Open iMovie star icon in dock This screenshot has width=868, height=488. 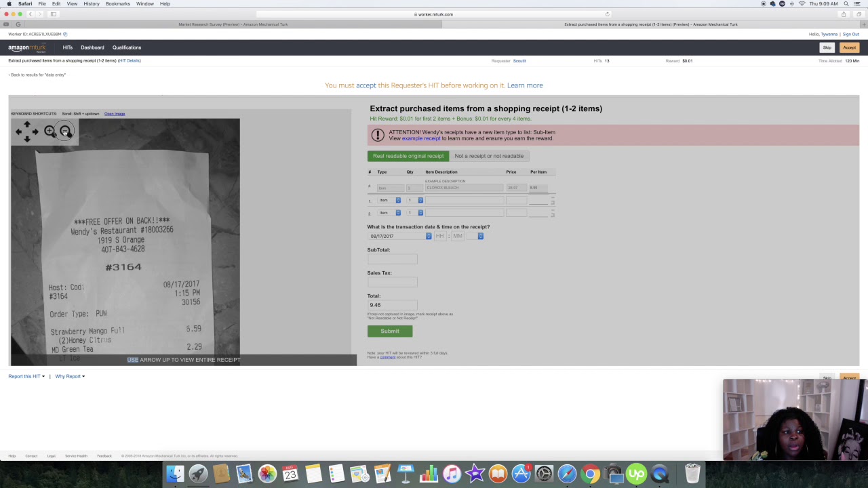pyautogui.click(x=475, y=474)
